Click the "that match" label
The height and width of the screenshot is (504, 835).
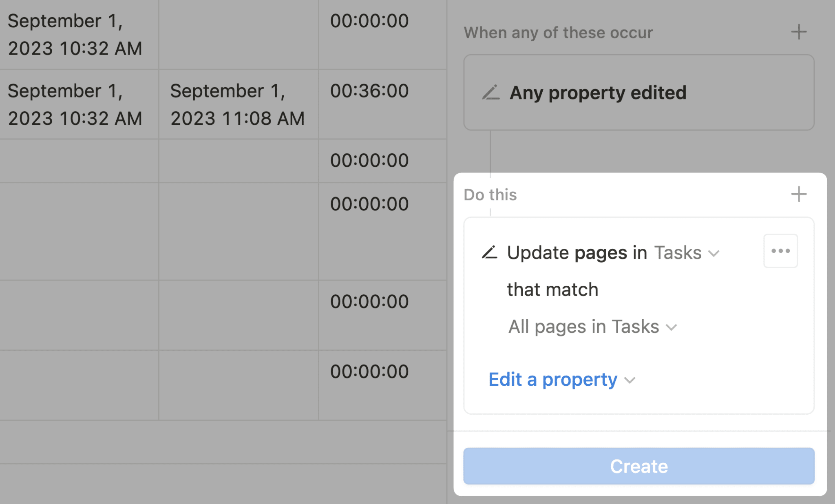tap(552, 290)
